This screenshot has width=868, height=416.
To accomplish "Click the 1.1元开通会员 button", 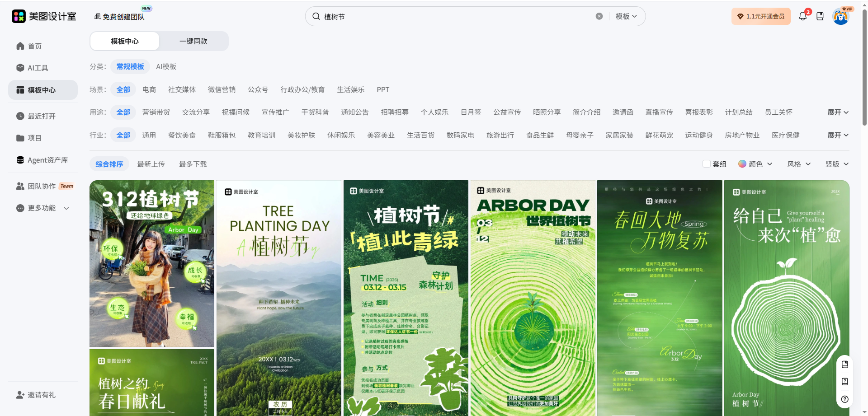I will (761, 16).
